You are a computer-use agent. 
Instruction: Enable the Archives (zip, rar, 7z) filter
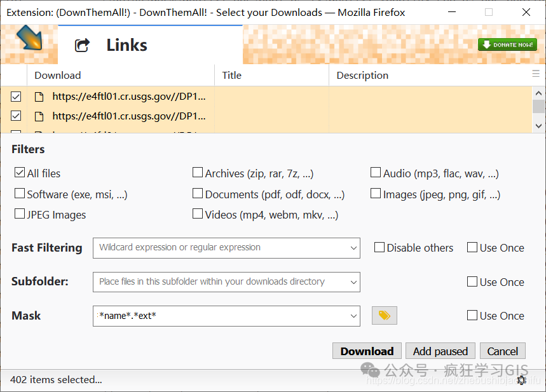[x=198, y=172]
